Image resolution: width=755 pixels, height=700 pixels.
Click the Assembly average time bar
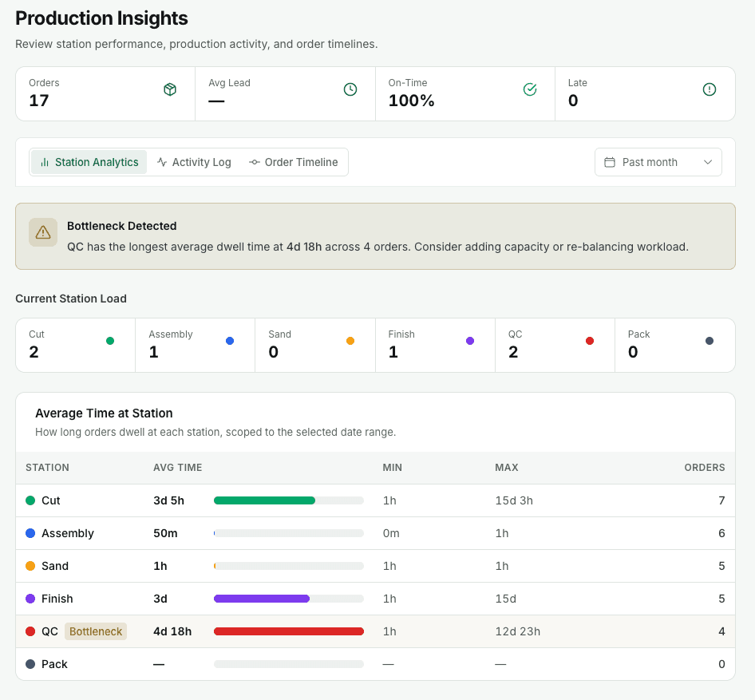pyautogui.click(x=289, y=533)
